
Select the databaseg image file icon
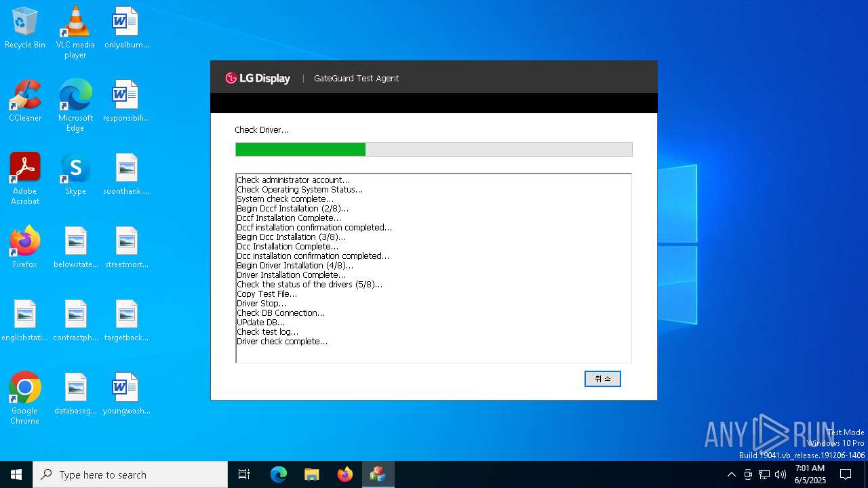click(x=75, y=394)
